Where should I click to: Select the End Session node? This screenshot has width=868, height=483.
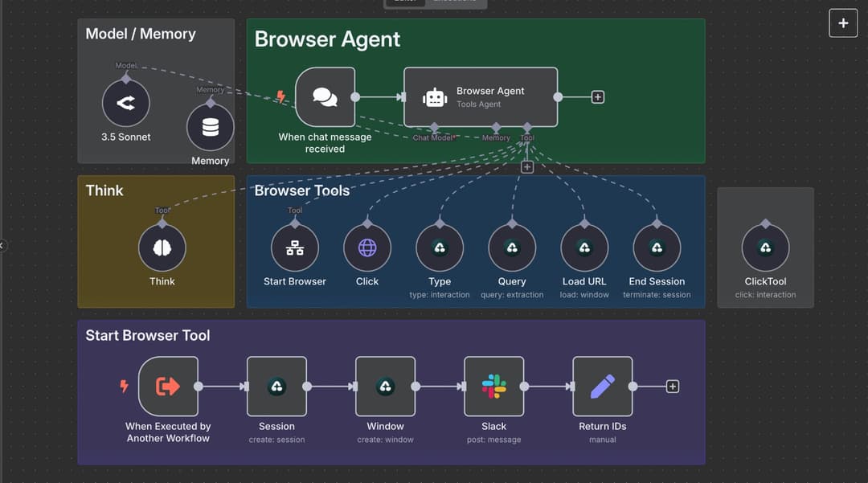656,247
